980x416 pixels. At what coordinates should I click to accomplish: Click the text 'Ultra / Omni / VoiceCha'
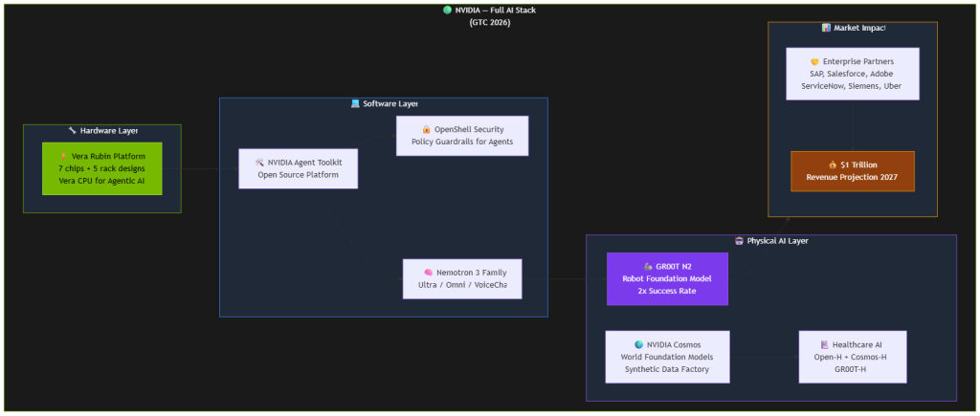[x=462, y=284]
